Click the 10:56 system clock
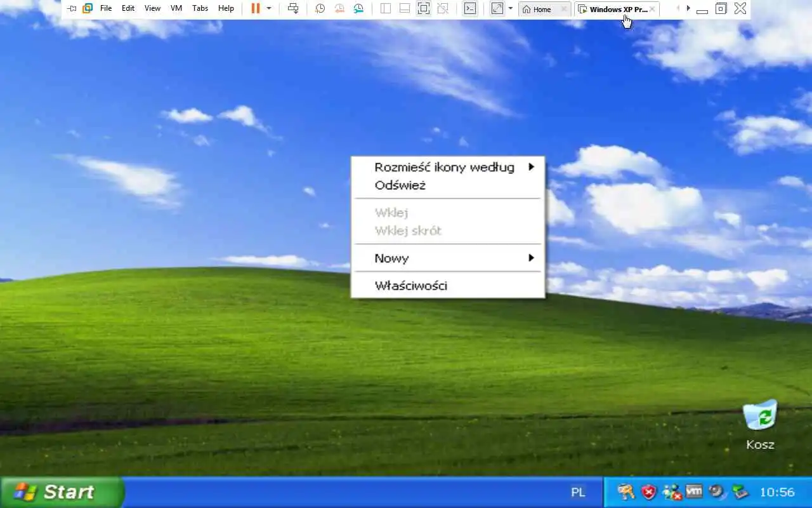Viewport: 812px width, 508px height. tap(777, 492)
